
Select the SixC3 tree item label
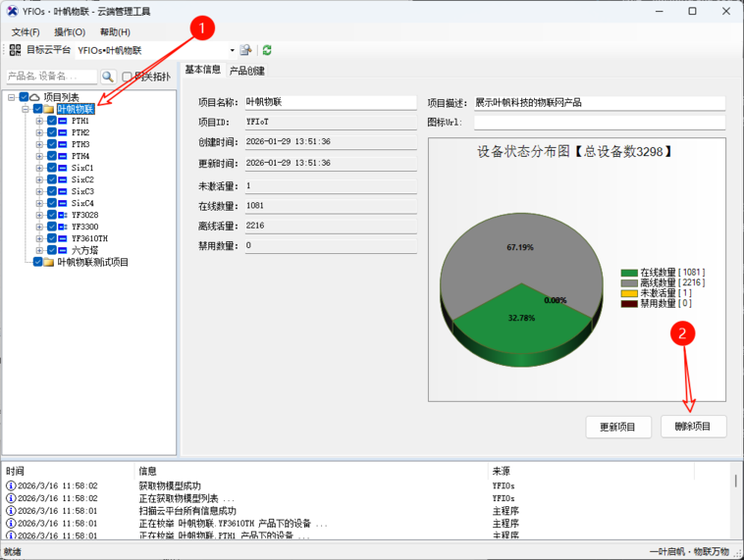click(x=82, y=191)
